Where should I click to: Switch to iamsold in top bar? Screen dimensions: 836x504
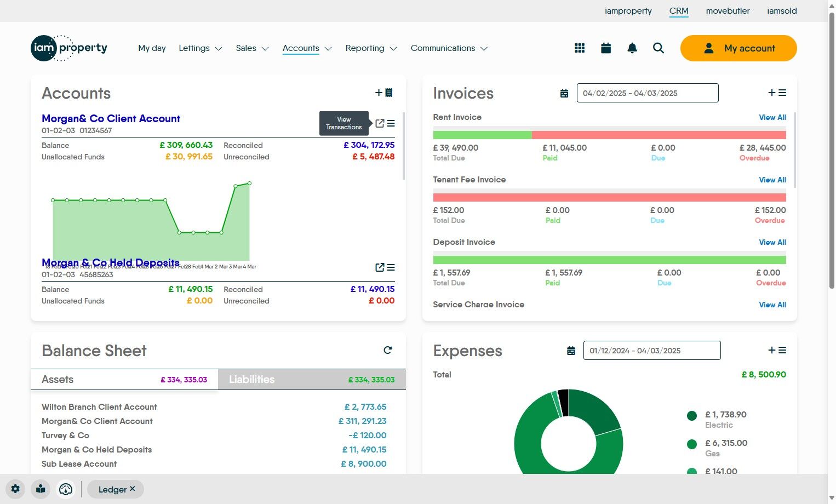click(x=782, y=11)
